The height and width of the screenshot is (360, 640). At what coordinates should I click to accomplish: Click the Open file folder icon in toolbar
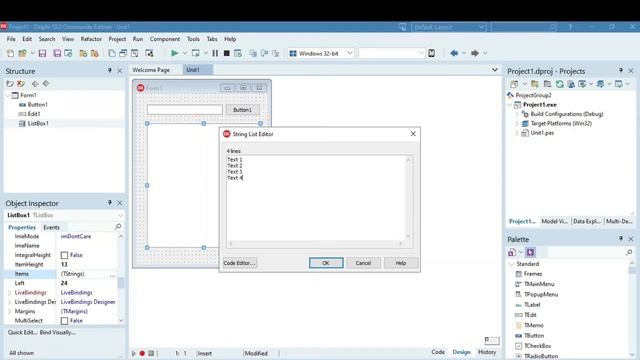(22, 53)
